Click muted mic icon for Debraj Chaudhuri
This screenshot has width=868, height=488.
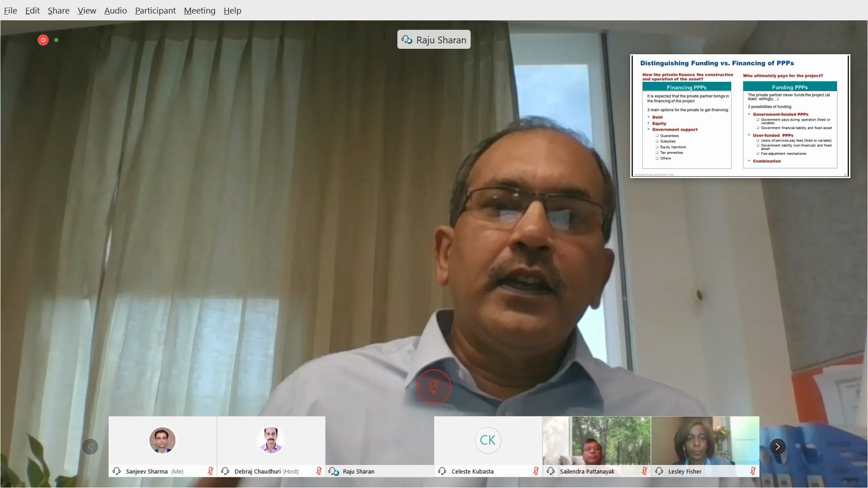click(x=319, y=471)
